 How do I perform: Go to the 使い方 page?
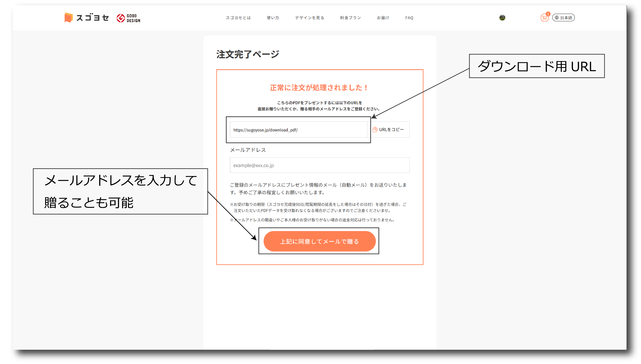(273, 18)
